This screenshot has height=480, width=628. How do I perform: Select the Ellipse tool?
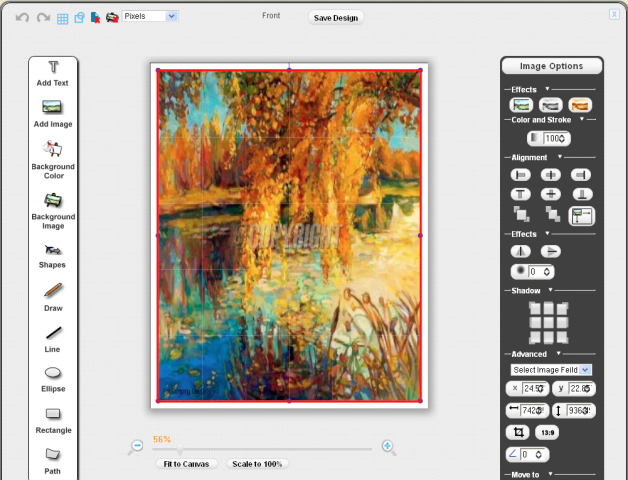(x=53, y=379)
